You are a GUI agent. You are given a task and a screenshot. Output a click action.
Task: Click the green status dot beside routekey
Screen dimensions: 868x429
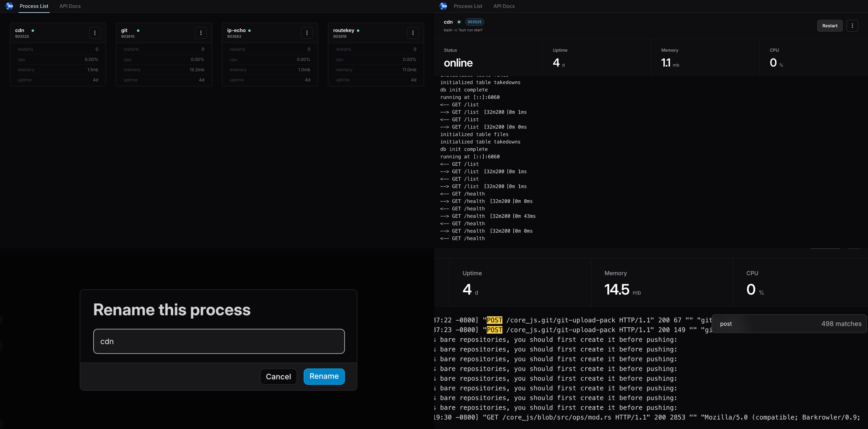coord(358,31)
